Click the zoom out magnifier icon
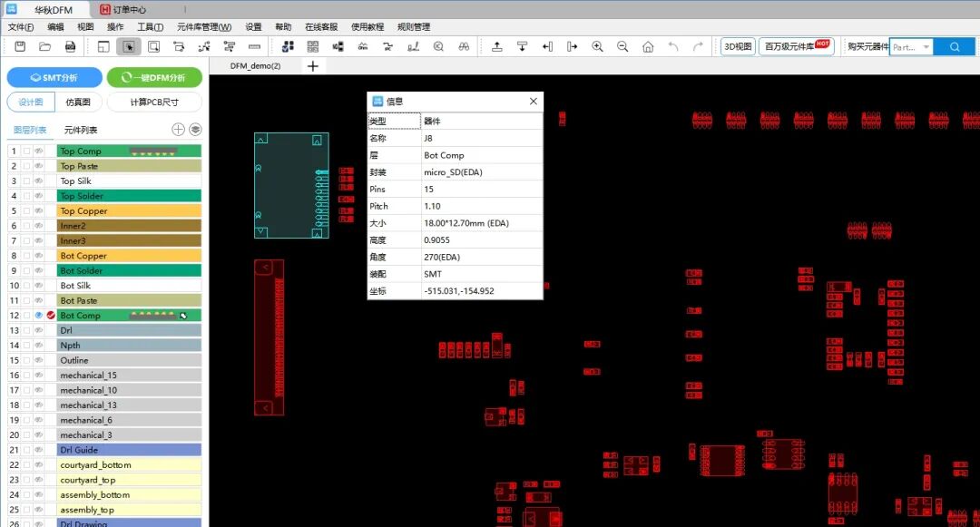The width and height of the screenshot is (980, 527). point(622,46)
